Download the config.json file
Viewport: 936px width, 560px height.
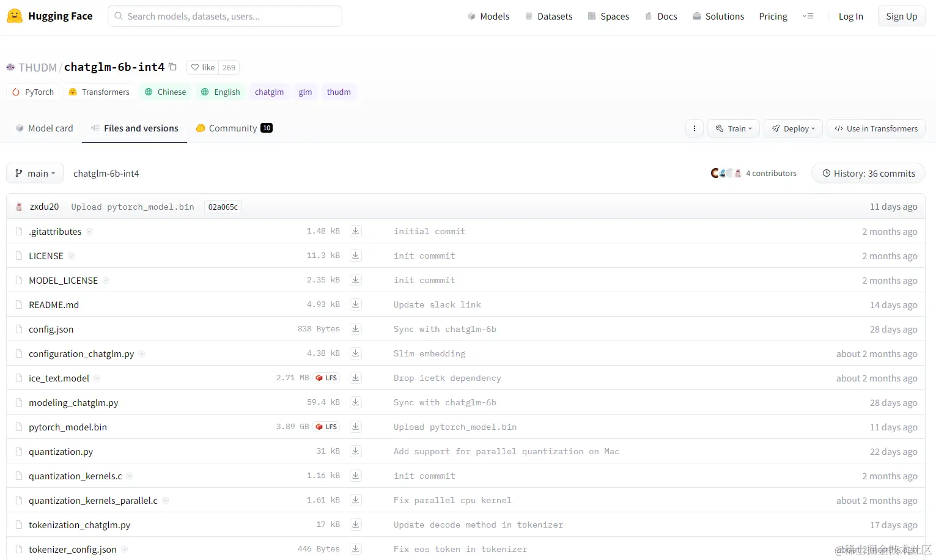pos(355,329)
